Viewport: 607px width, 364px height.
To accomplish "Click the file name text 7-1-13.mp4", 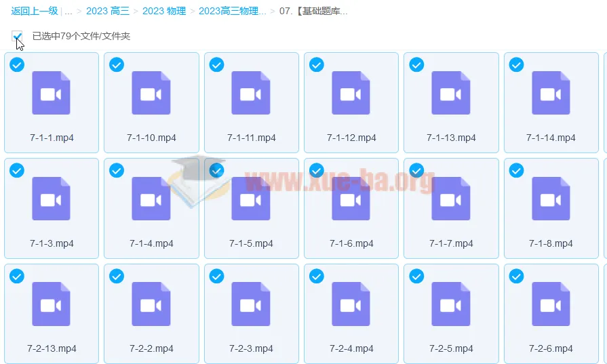I will [x=451, y=138].
